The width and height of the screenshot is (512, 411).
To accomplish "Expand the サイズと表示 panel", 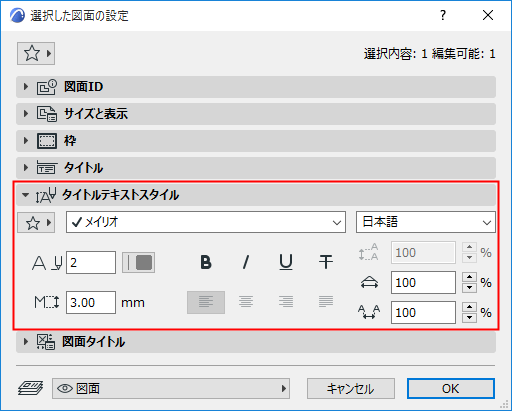I will [x=256, y=114].
